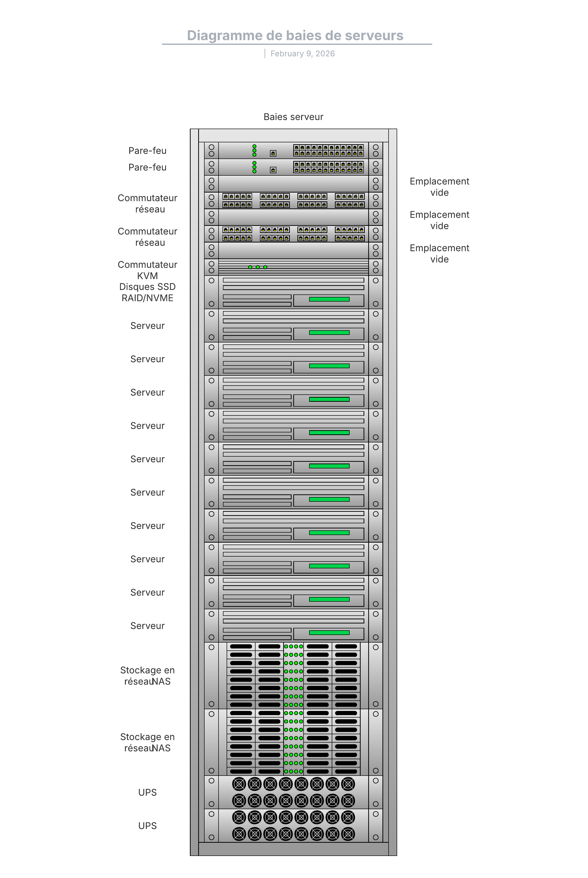Click the top Pare-feu text label

pyautogui.click(x=147, y=150)
